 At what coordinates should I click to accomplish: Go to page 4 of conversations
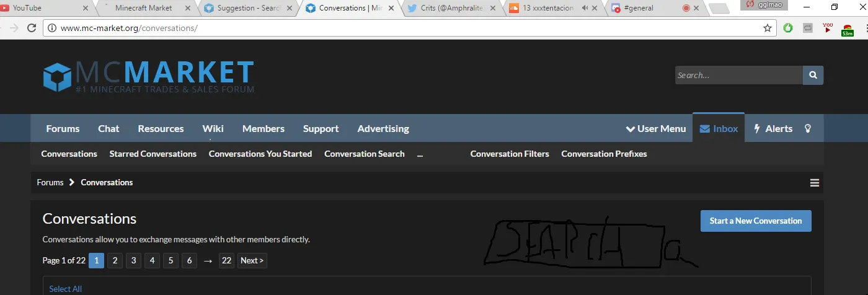click(x=152, y=260)
